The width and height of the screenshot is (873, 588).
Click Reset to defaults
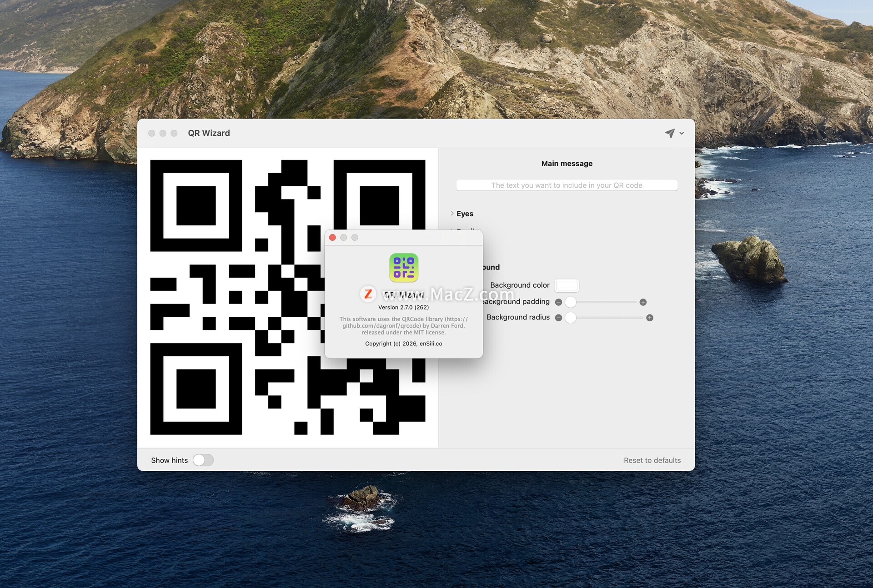click(652, 460)
